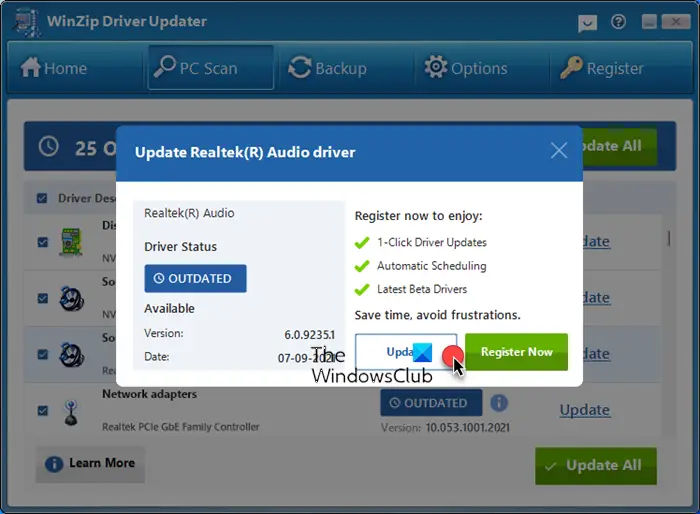Click the Network adapters label
700x514 pixels.
(x=150, y=394)
